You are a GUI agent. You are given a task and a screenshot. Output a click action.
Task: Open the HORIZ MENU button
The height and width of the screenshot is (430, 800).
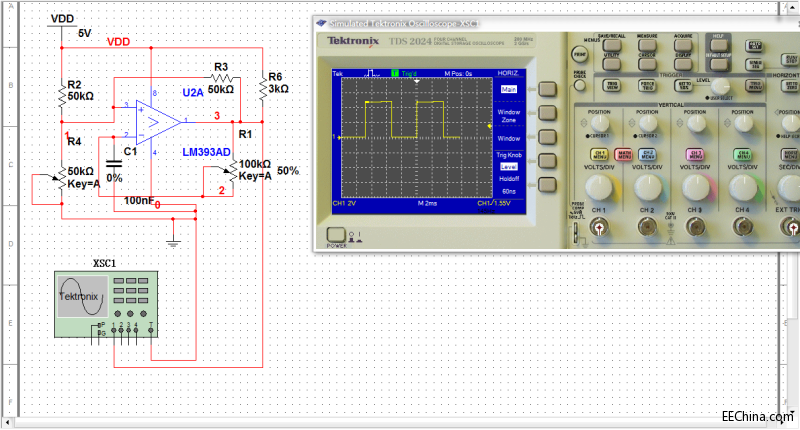click(x=790, y=155)
